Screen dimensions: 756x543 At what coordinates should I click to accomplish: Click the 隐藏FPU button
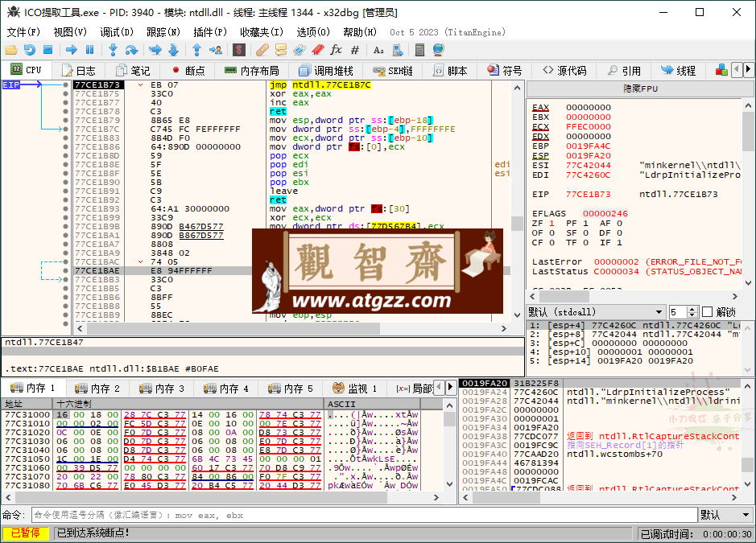tap(640, 88)
